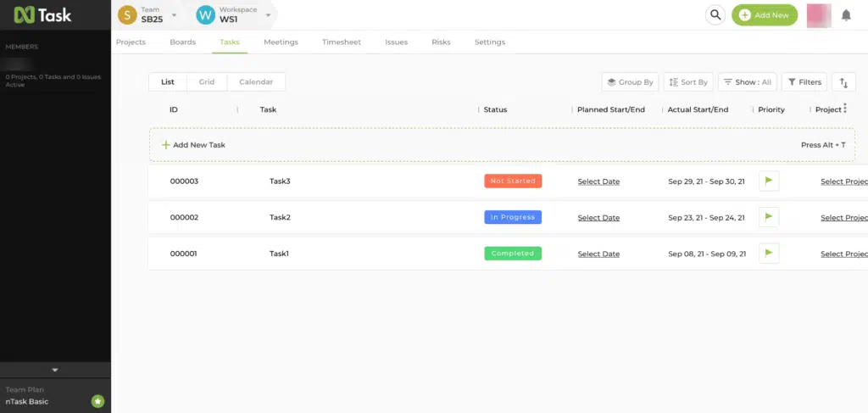The height and width of the screenshot is (413, 868).
Task: Open the user profile avatar
Action: [x=819, y=15]
